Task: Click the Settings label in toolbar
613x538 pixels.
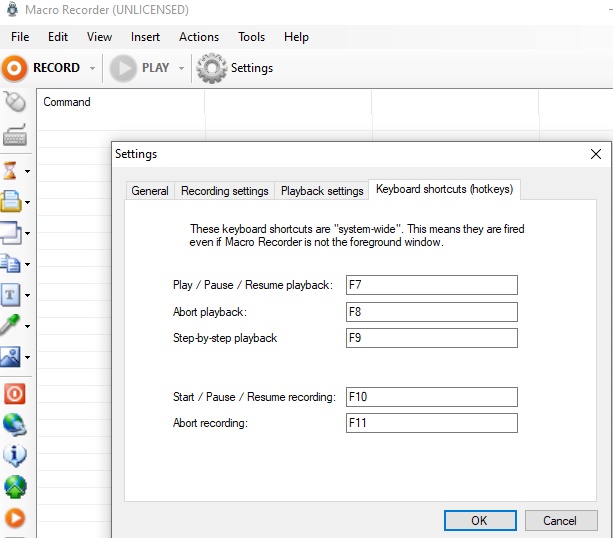Action: pyautogui.click(x=252, y=68)
